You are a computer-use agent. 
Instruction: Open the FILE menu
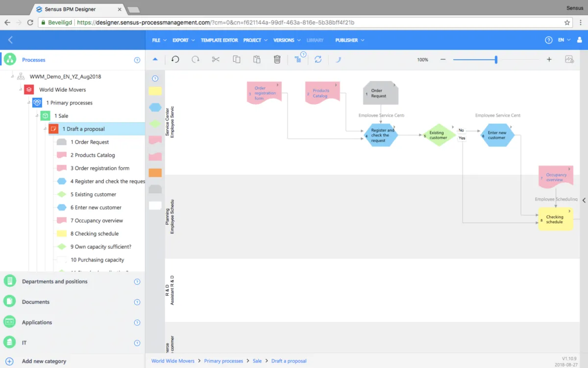159,40
